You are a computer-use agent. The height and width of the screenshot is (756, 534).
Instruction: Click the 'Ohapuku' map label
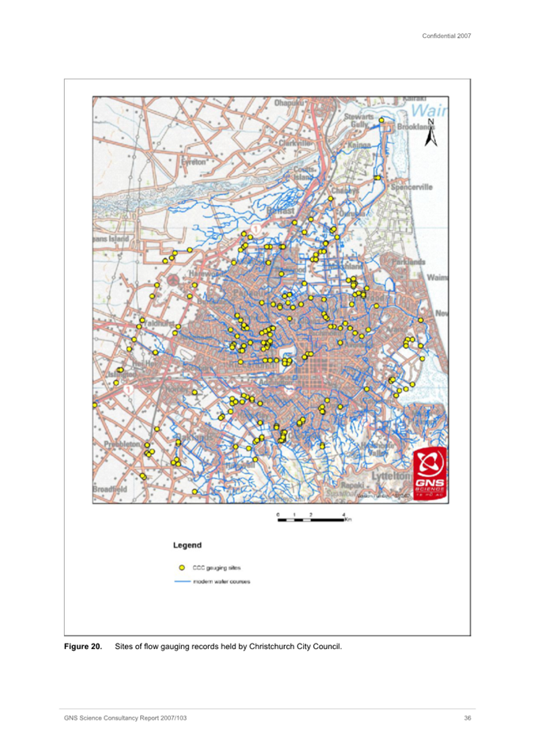point(290,103)
